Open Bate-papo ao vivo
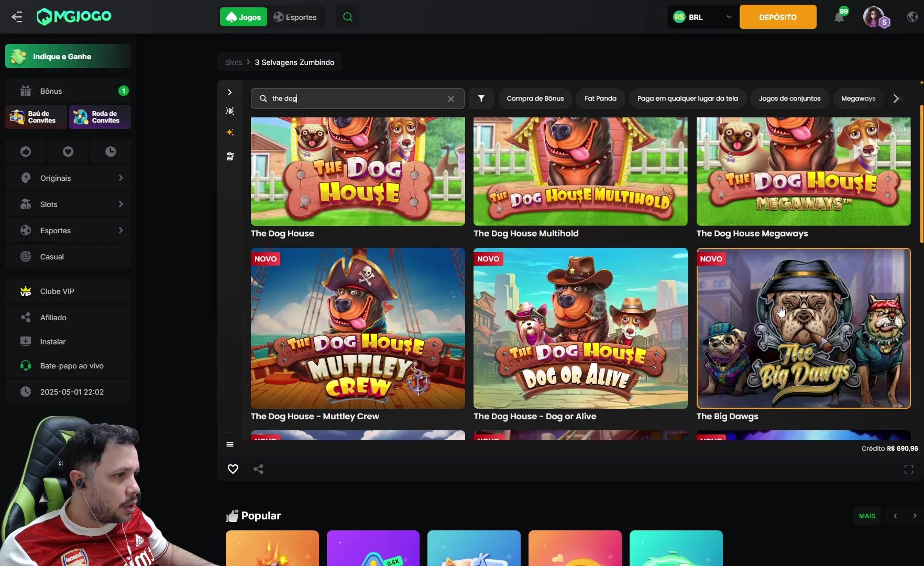This screenshot has width=924, height=566. 68,366
